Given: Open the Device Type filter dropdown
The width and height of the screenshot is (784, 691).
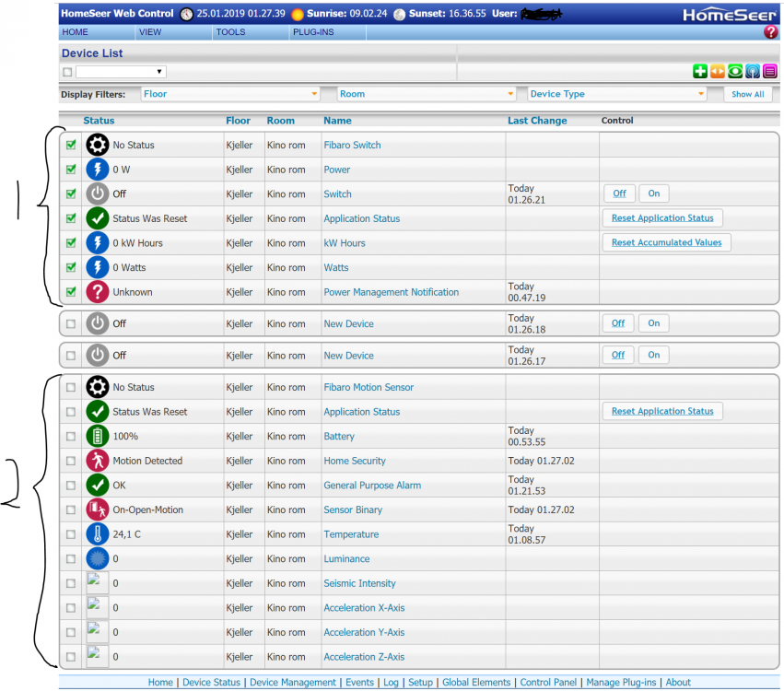Looking at the screenshot, I should tap(616, 94).
